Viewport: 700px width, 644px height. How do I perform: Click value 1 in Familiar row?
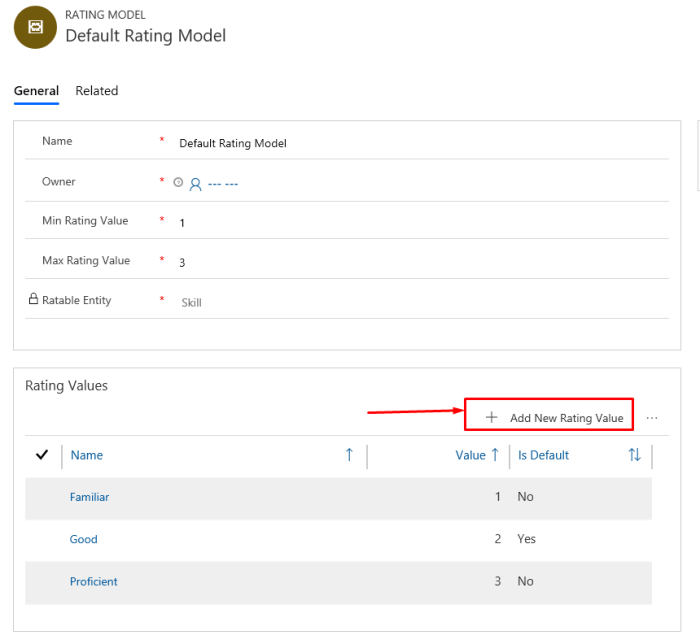point(498,497)
